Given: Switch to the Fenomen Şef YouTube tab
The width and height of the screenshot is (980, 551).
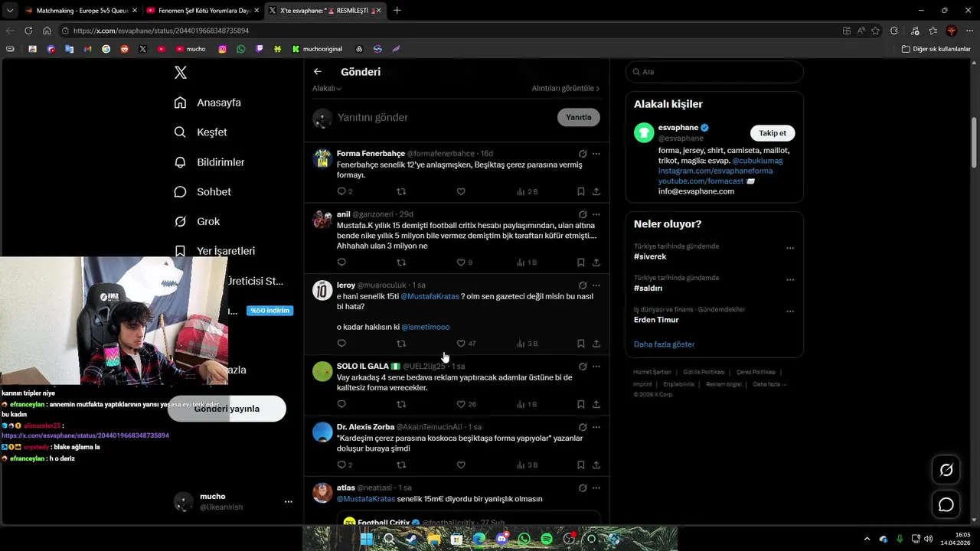Looking at the screenshot, I should (203, 11).
